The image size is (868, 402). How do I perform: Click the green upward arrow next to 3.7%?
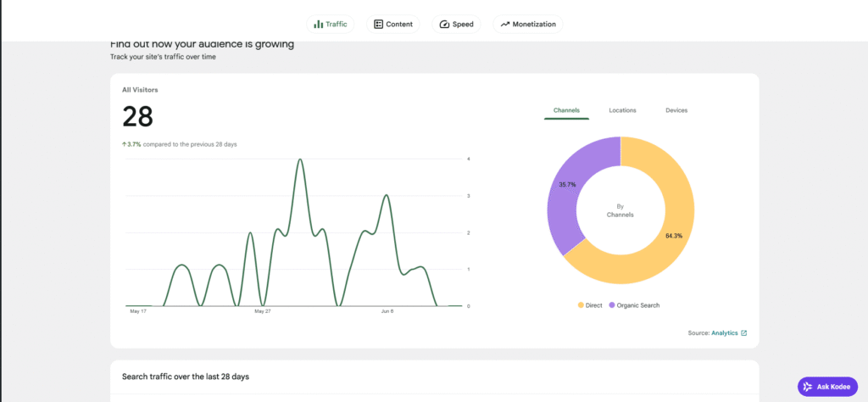(x=124, y=144)
